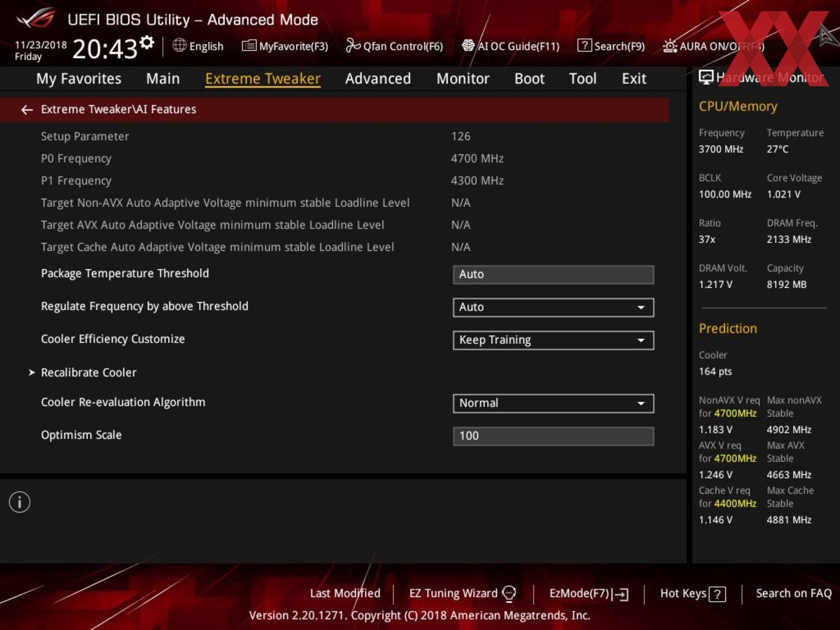Click the MyFavorite list icon
840x630 pixels.
[x=249, y=46]
